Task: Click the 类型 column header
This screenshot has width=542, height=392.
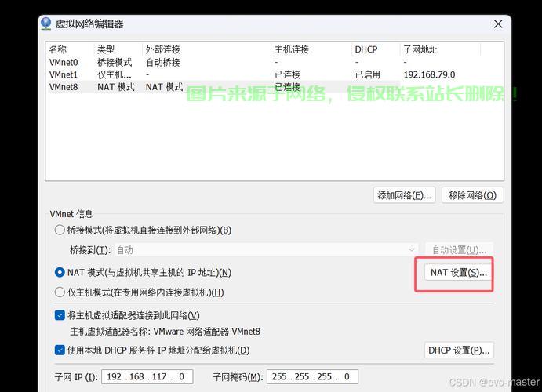Action: tap(118, 49)
